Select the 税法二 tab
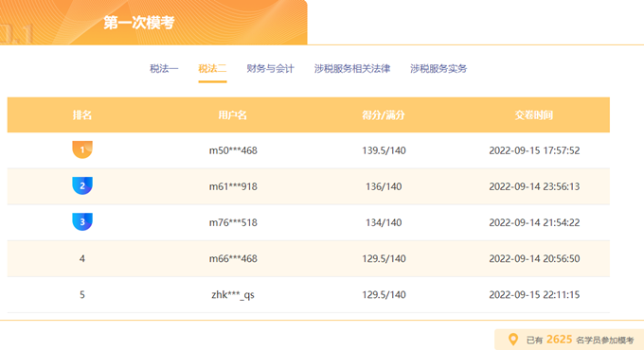 coord(212,68)
